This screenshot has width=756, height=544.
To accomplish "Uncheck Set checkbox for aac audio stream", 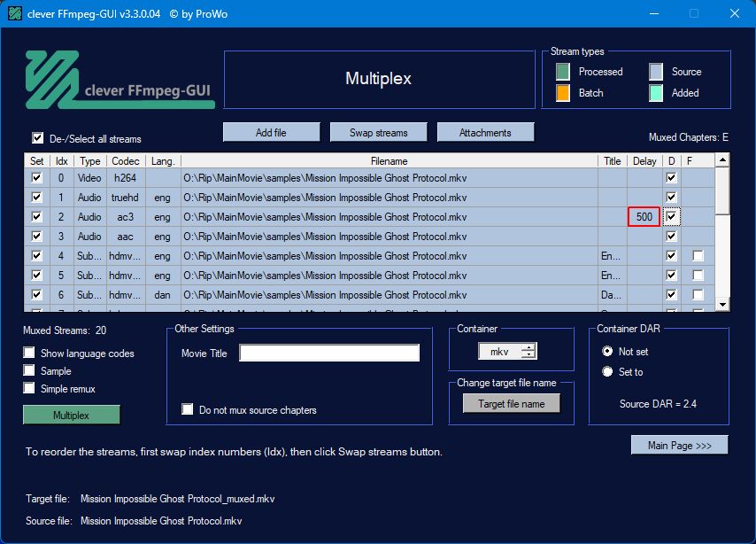I will [36, 236].
